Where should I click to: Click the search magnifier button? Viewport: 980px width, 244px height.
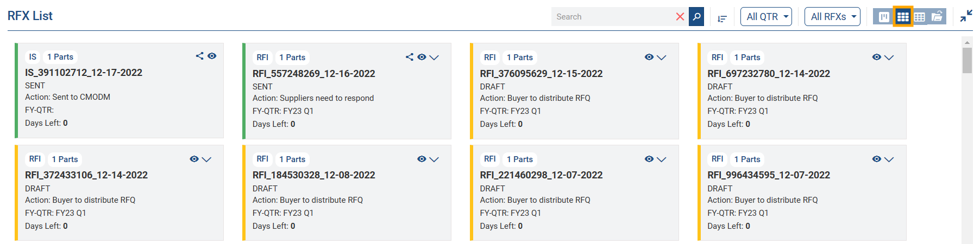pos(696,17)
